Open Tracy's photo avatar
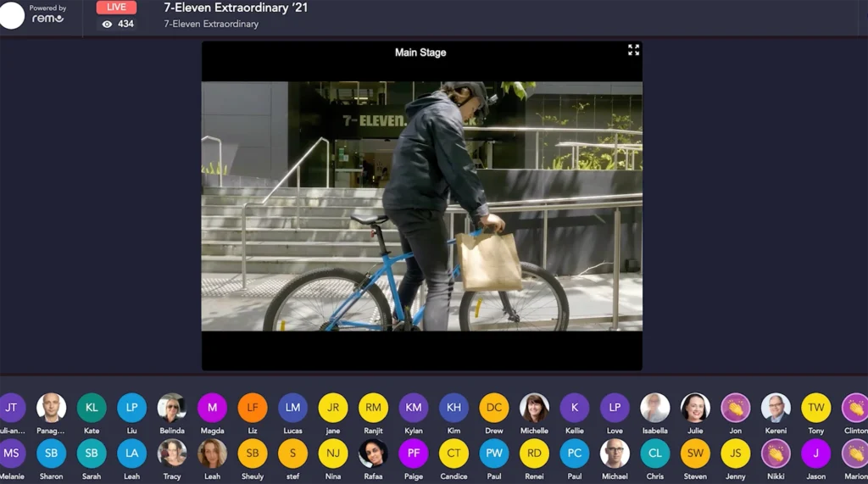Viewport: 868px width, 484px height. (x=172, y=453)
